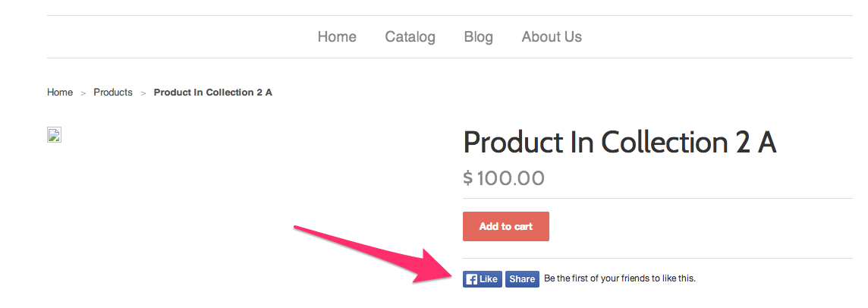Click the $ 100.00 price text

coord(504,178)
